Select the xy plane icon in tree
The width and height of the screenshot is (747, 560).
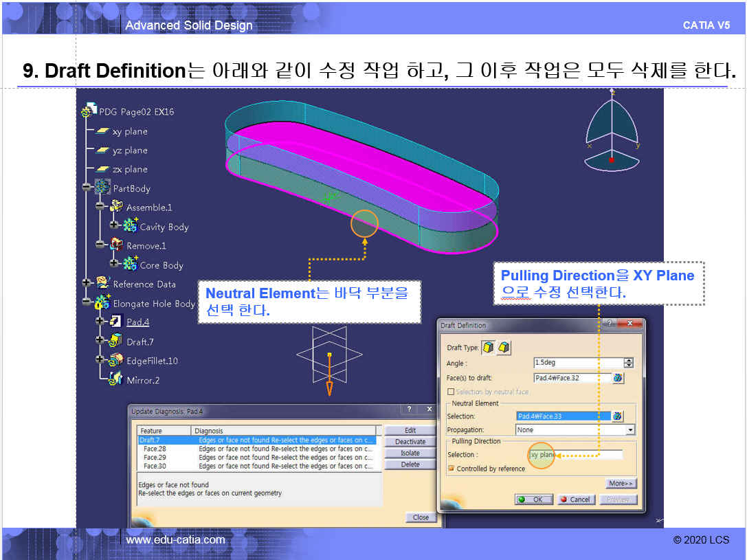click(x=102, y=131)
